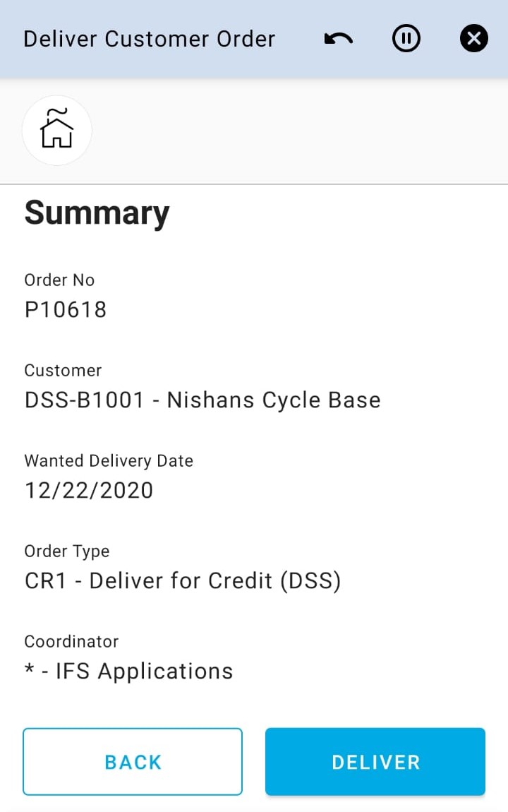The width and height of the screenshot is (508, 812).
Task: Close the Deliver Customer Order screen
Action: coord(473,39)
